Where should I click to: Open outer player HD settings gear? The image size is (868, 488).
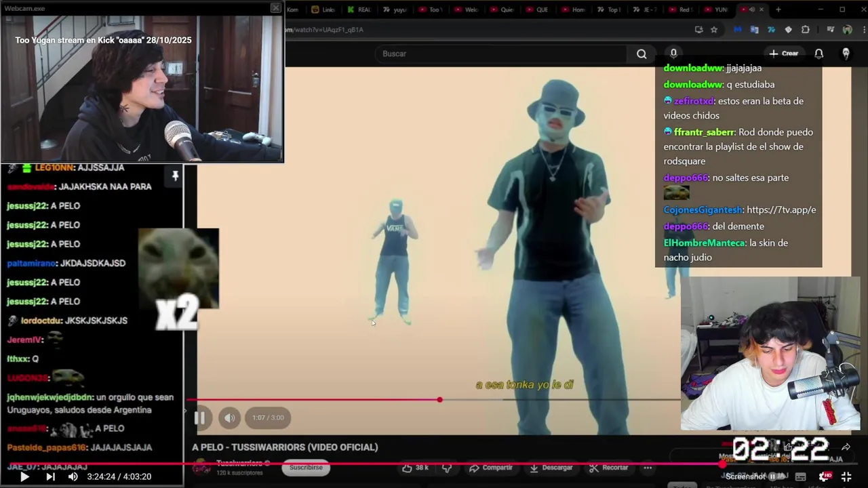coord(824,476)
